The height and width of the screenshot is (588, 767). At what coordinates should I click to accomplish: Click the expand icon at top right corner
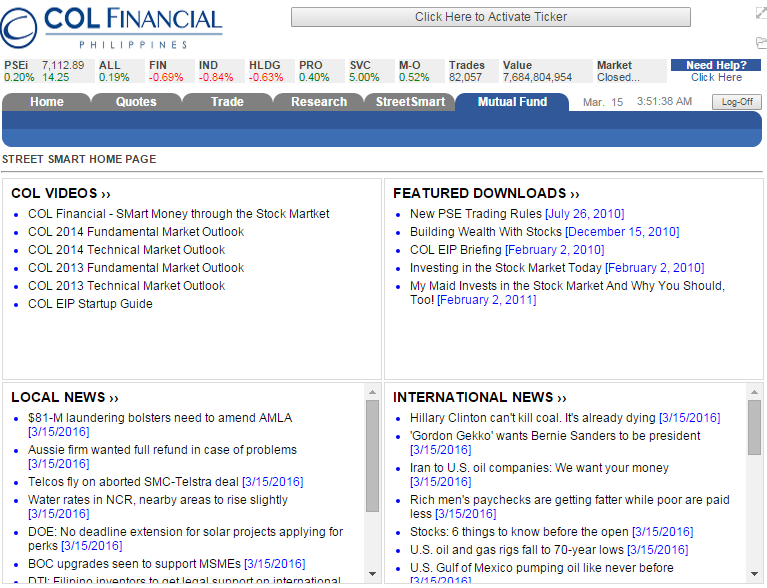point(761,13)
